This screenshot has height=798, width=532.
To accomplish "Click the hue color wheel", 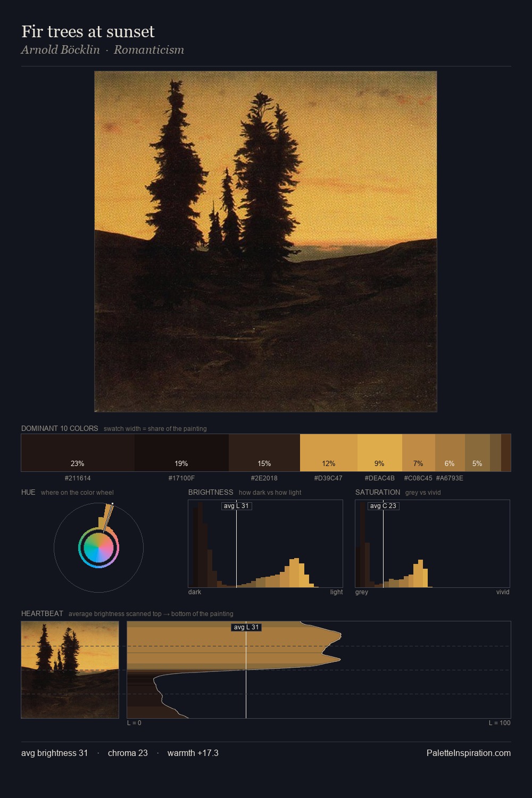I will (98, 547).
